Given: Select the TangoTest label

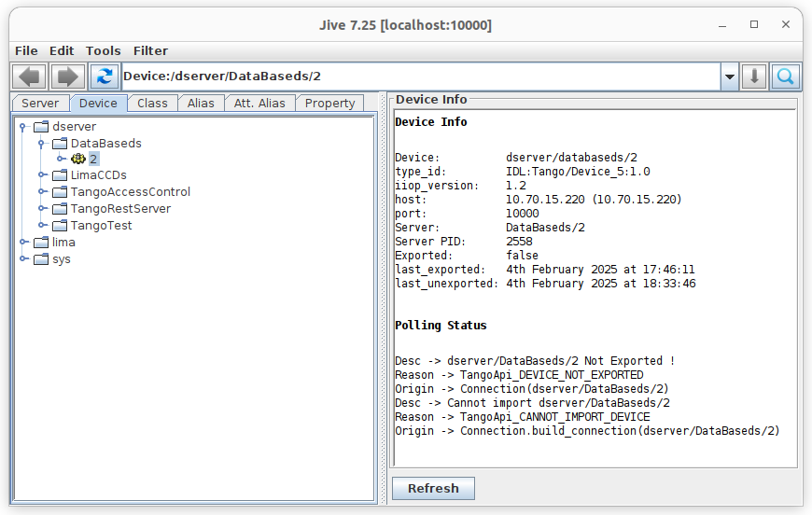Looking at the screenshot, I should (102, 225).
